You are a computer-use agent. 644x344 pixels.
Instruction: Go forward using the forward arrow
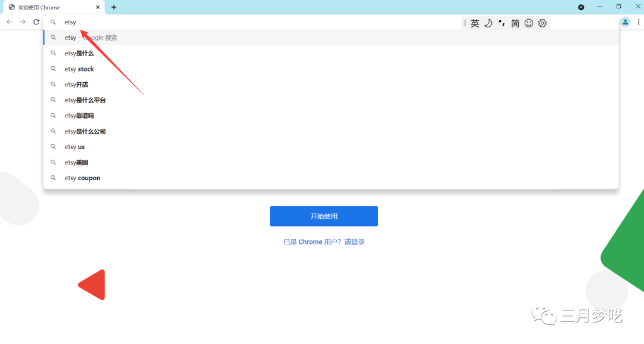click(23, 22)
